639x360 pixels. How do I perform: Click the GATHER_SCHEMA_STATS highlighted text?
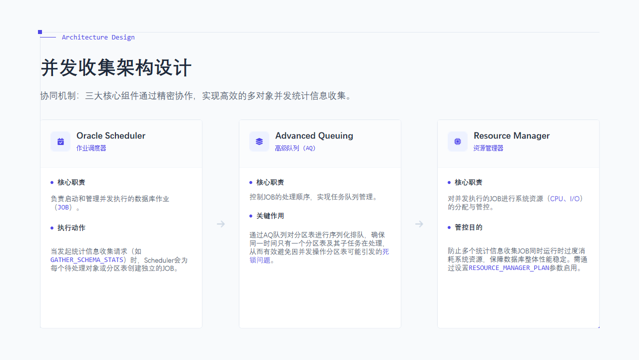coord(87,260)
